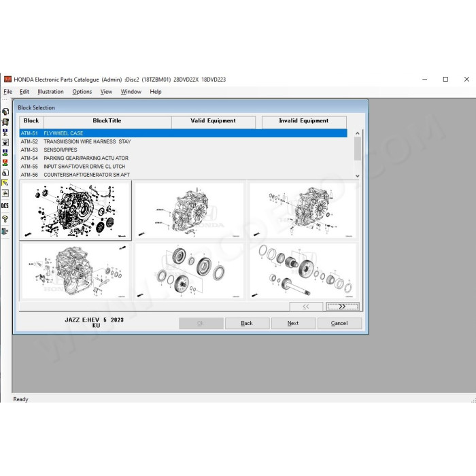This screenshot has width=476, height=476.
Task: Open the View menu
Action: 106,92
